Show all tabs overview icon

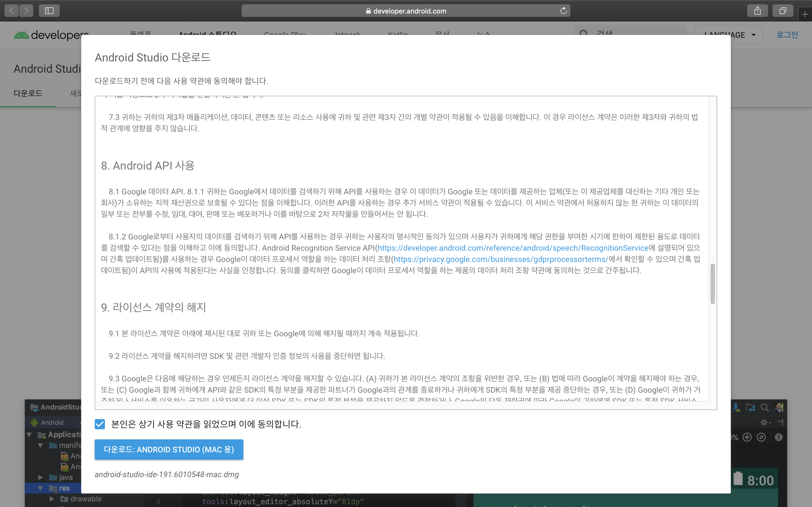[x=782, y=11]
